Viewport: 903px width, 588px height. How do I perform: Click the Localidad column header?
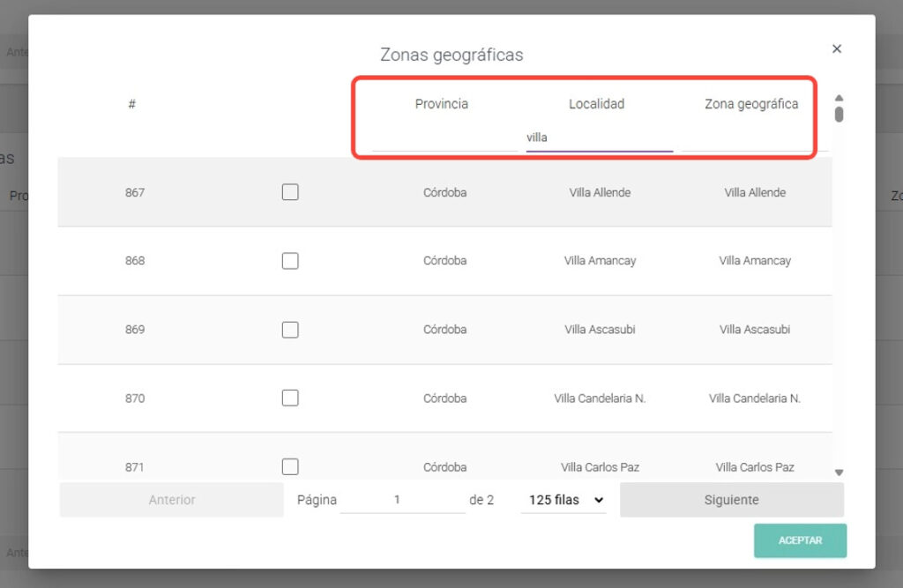click(x=596, y=104)
